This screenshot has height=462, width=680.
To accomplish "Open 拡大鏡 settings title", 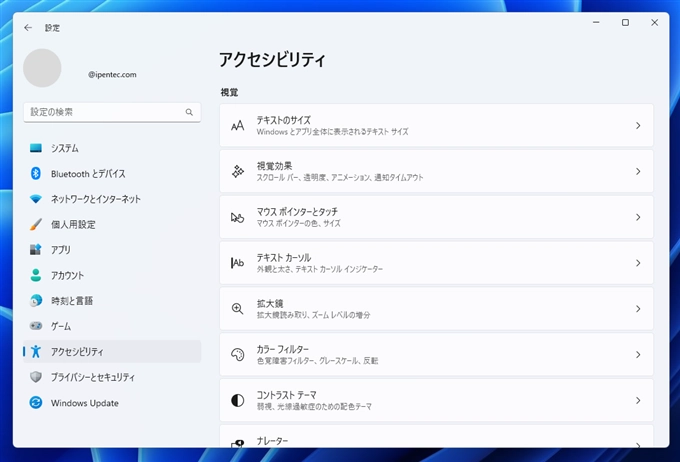I will coord(270,303).
